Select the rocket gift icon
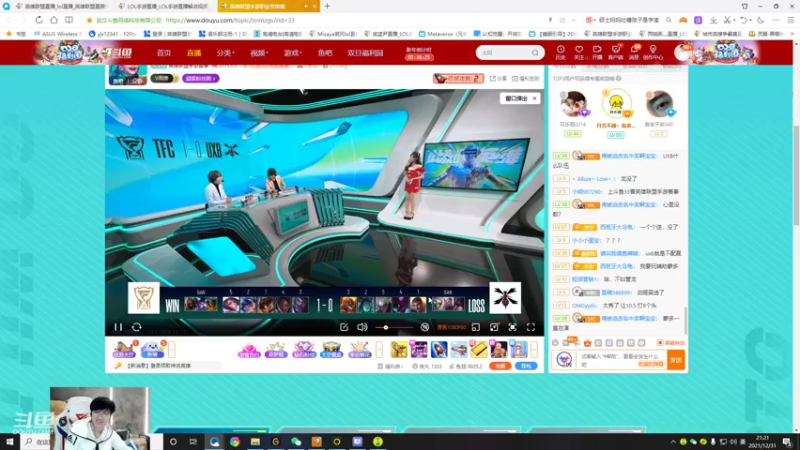 click(x=439, y=349)
